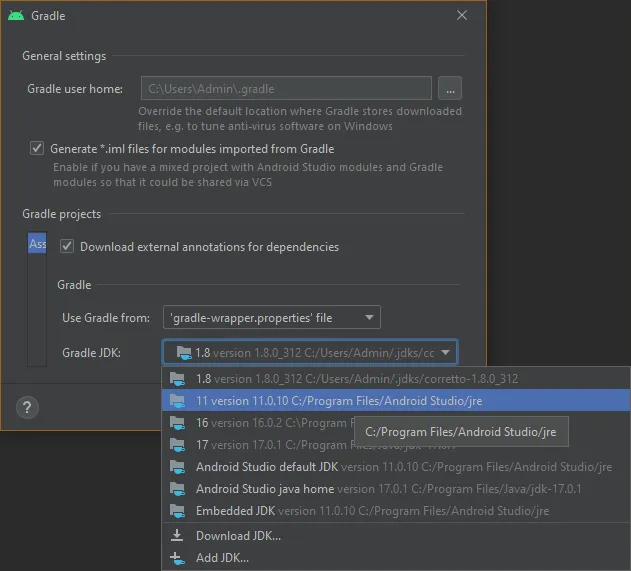Toggle Generate *.iml files checkbox
This screenshot has width=631, height=571.
(37, 148)
